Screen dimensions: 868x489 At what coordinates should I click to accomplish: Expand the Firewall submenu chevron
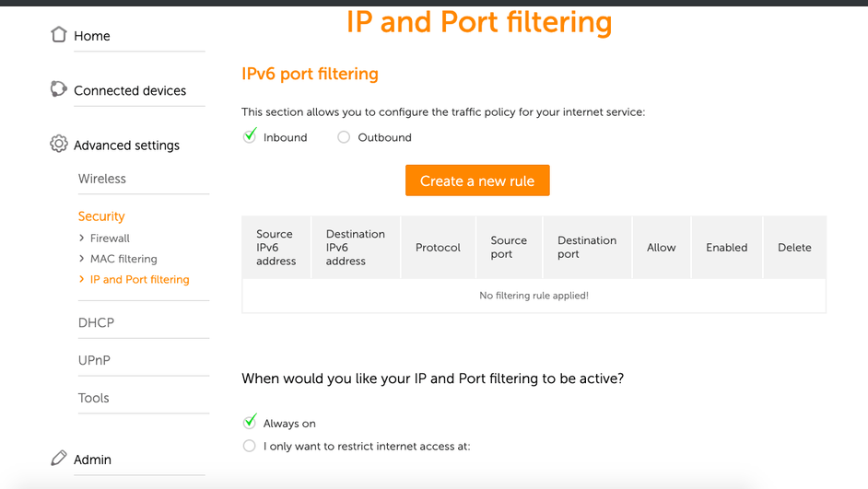(x=82, y=239)
